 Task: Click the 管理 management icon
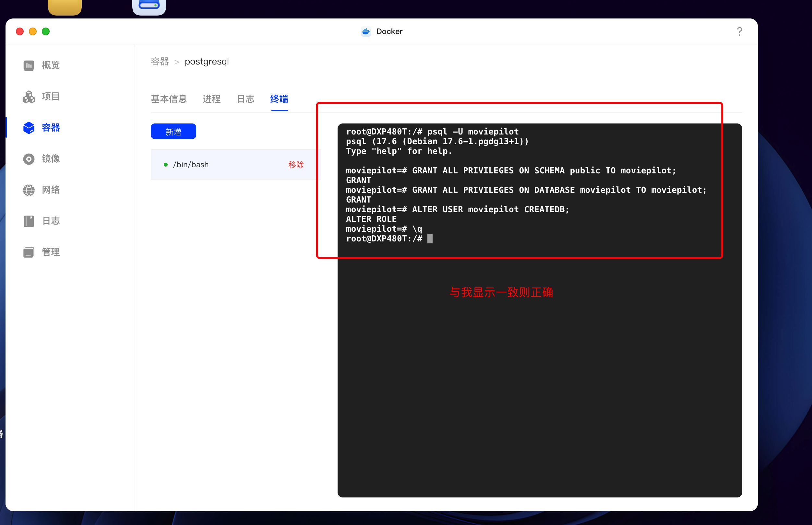[x=29, y=252]
